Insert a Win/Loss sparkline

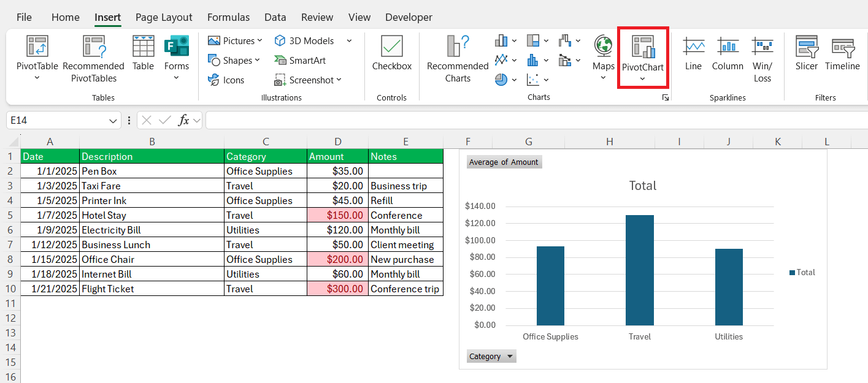tap(762, 59)
